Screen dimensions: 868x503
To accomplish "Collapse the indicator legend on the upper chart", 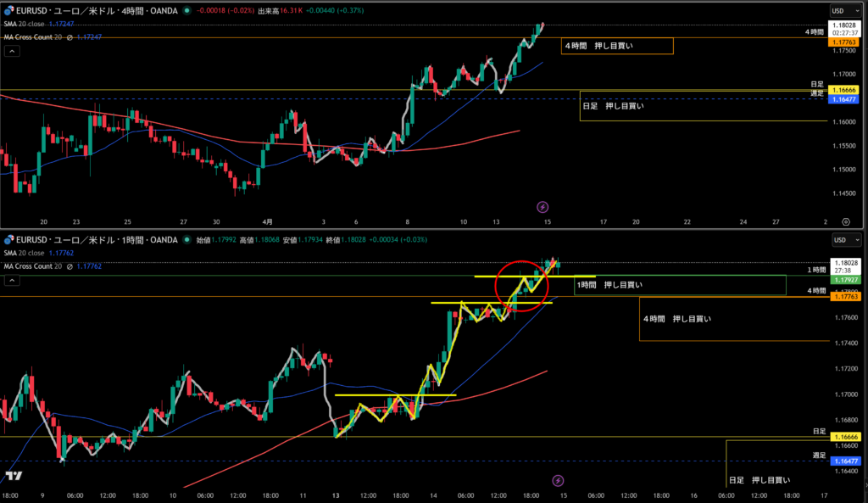I will pos(12,51).
